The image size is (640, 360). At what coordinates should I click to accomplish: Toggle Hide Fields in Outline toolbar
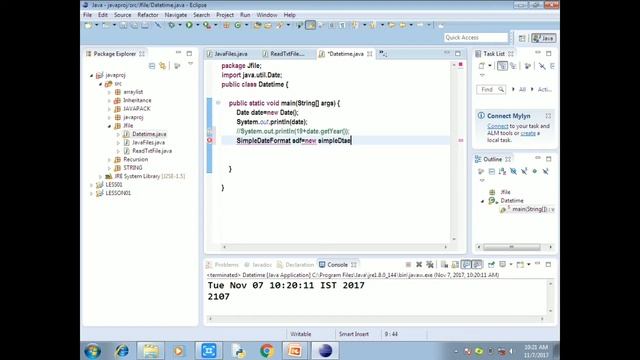click(x=513, y=171)
